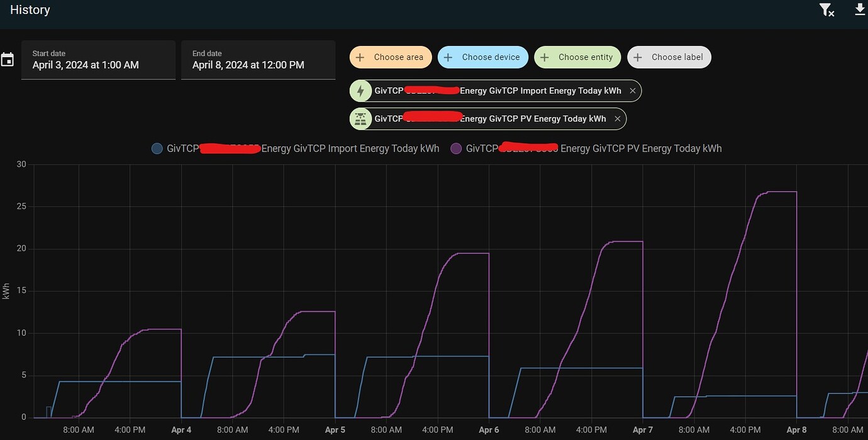Image resolution: width=868 pixels, height=440 pixels.
Task: Open the Choose entity picker
Action: (577, 57)
